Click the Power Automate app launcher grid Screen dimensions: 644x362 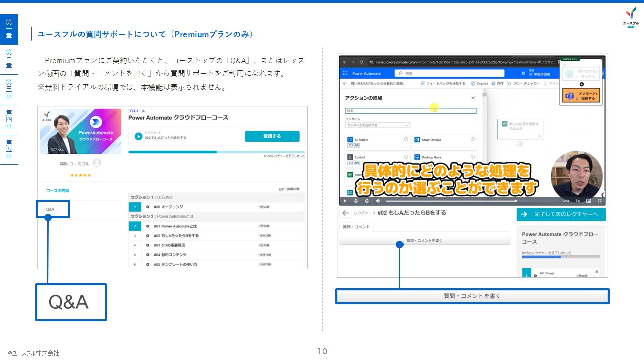click(x=345, y=73)
